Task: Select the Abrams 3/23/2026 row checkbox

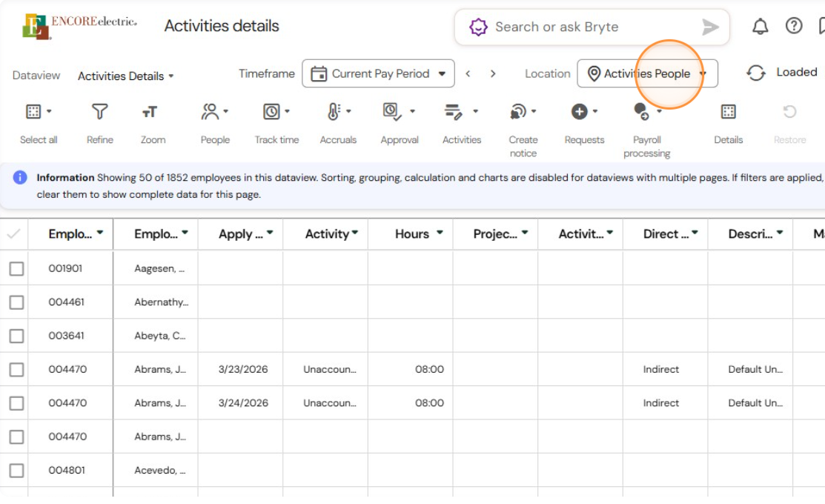Action: [x=17, y=370]
